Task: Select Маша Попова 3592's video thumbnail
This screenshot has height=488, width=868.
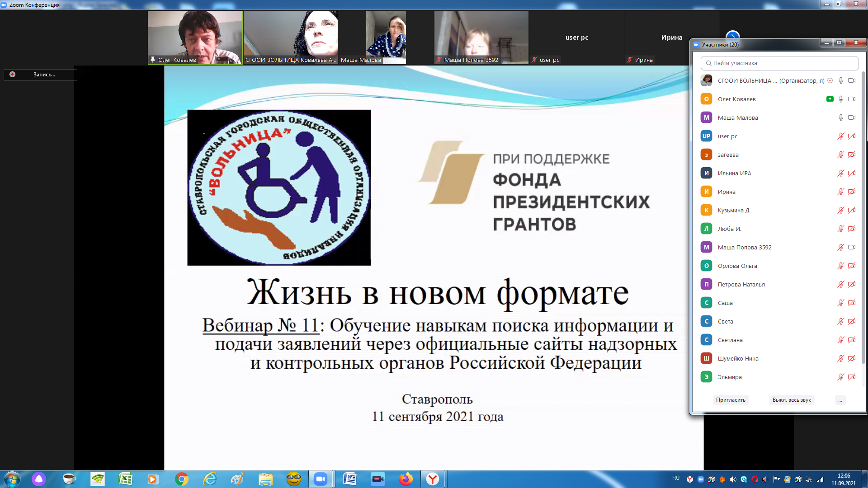Action: tap(481, 38)
